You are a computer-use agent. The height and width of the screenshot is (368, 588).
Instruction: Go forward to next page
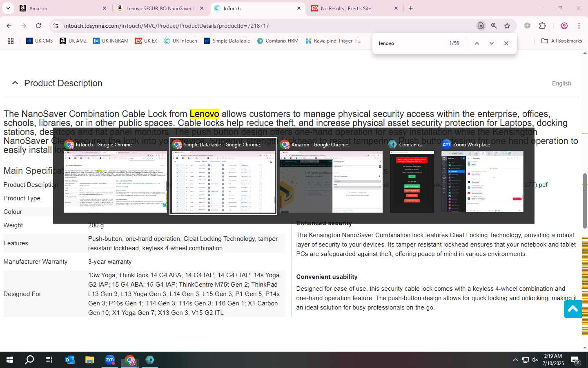point(24,26)
